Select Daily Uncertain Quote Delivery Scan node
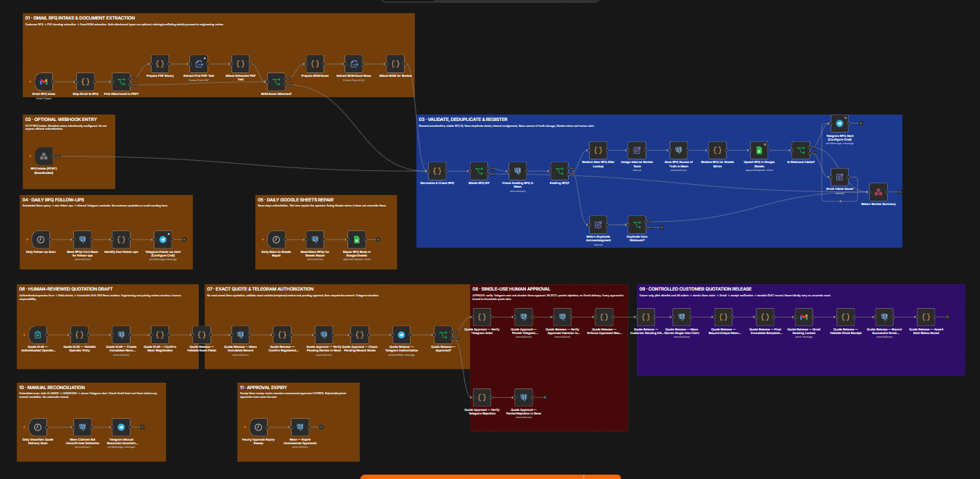 36,427
